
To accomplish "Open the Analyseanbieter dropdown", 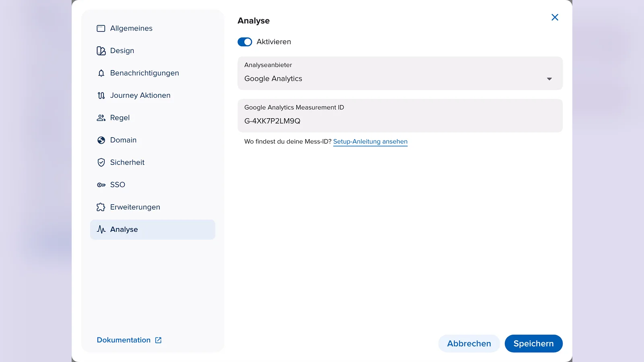I will 400,73.
